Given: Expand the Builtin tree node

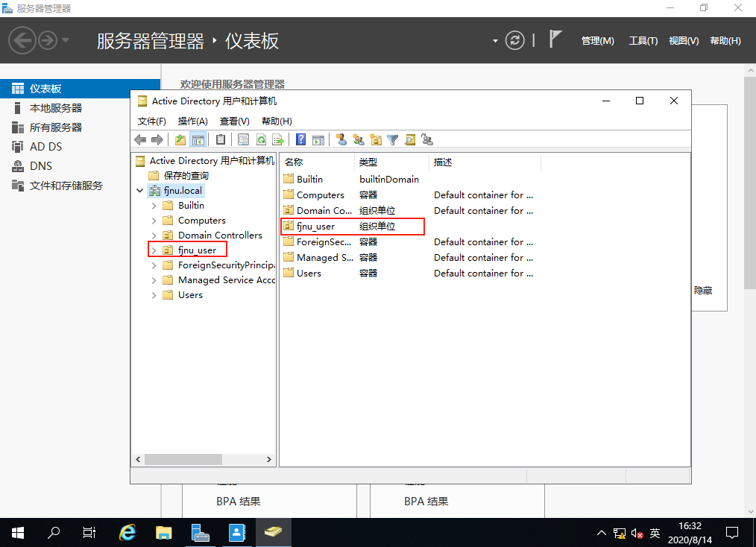Looking at the screenshot, I should [x=154, y=206].
